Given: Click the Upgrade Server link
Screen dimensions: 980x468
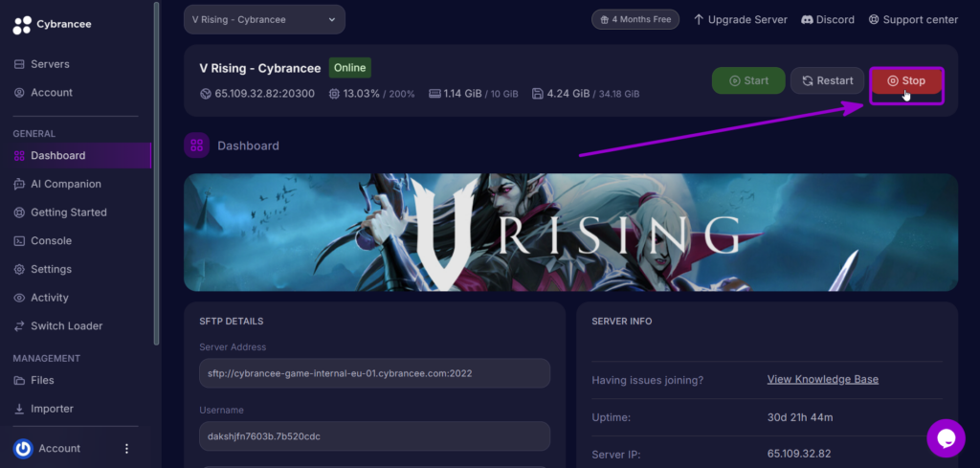Looking at the screenshot, I should [x=741, y=19].
